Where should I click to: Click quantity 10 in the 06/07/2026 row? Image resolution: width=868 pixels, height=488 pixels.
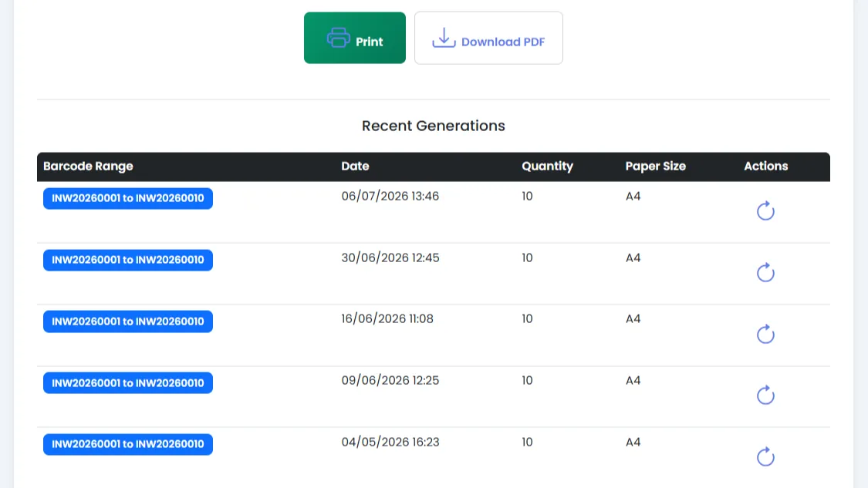[x=527, y=196]
